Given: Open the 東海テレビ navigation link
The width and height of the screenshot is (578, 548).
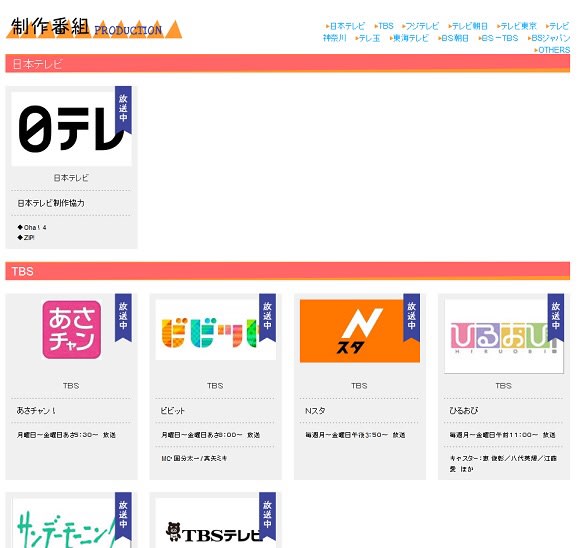Looking at the screenshot, I should (409, 38).
